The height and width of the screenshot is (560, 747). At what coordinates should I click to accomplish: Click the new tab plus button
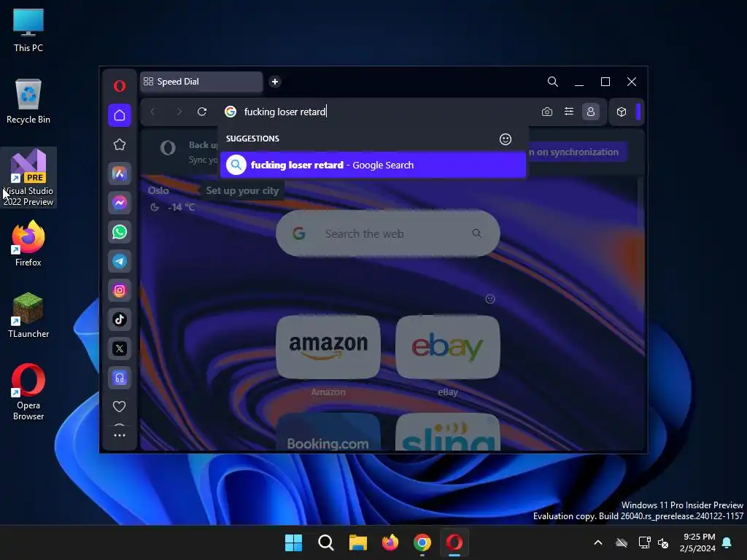[x=275, y=82]
